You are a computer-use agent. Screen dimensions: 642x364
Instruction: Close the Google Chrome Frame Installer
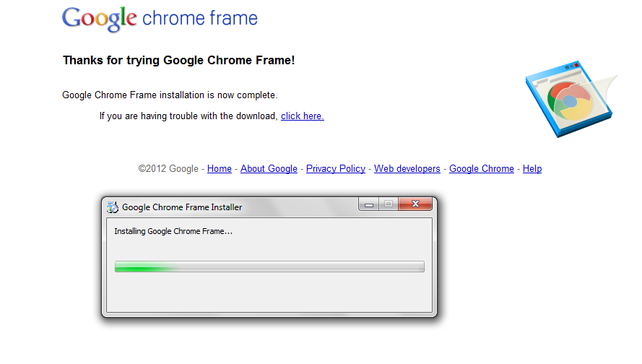415,205
